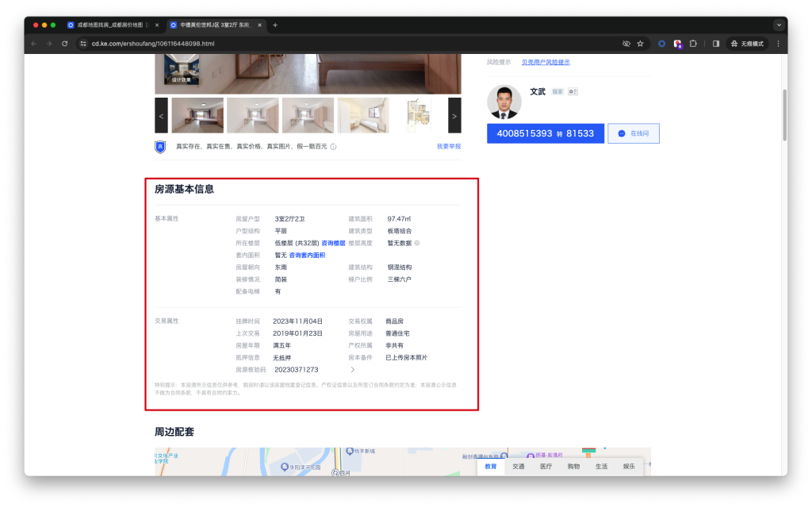Select the 购物 map category tab
The width and height of the screenshot is (812, 508).
click(x=573, y=467)
